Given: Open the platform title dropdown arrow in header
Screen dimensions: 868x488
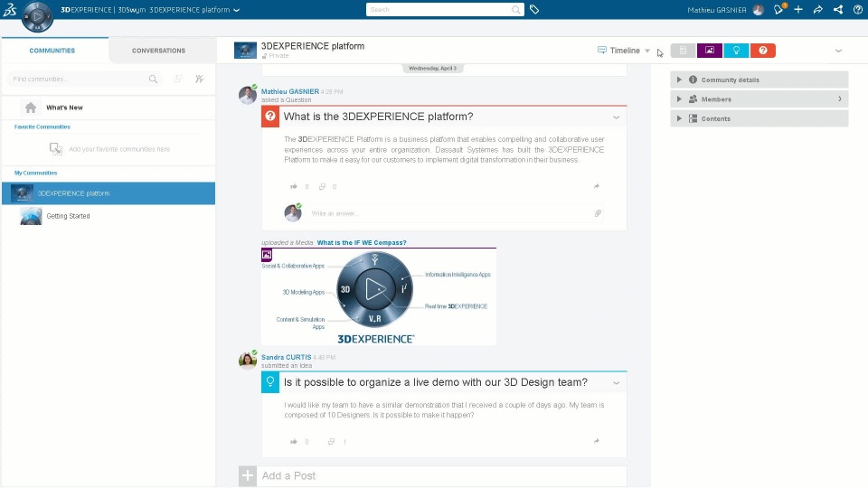Looking at the screenshot, I should [x=236, y=10].
